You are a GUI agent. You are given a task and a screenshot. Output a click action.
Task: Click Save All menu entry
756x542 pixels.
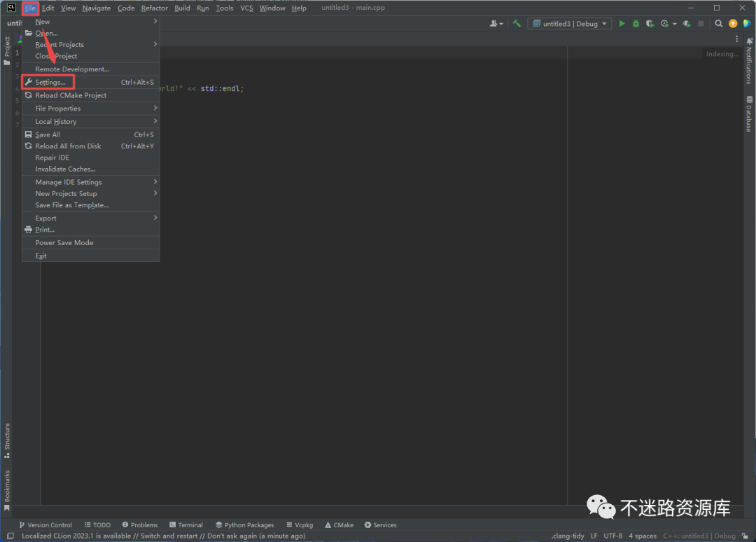[x=90, y=134]
